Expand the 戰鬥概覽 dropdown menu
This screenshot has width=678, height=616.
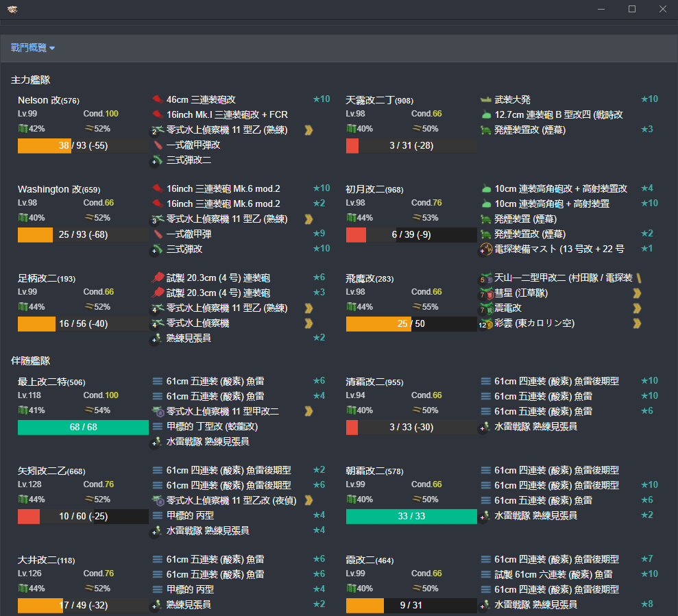click(33, 47)
